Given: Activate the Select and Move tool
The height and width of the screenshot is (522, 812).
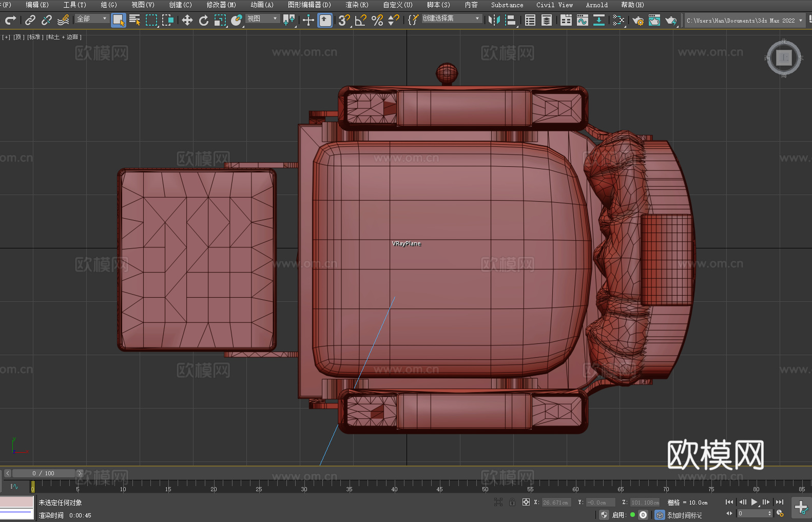Looking at the screenshot, I should click(x=187, y=20).
